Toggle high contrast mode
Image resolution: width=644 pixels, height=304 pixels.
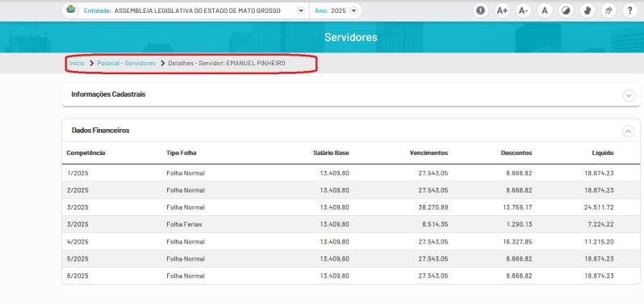pyautogui.click(x=566, y=10)
